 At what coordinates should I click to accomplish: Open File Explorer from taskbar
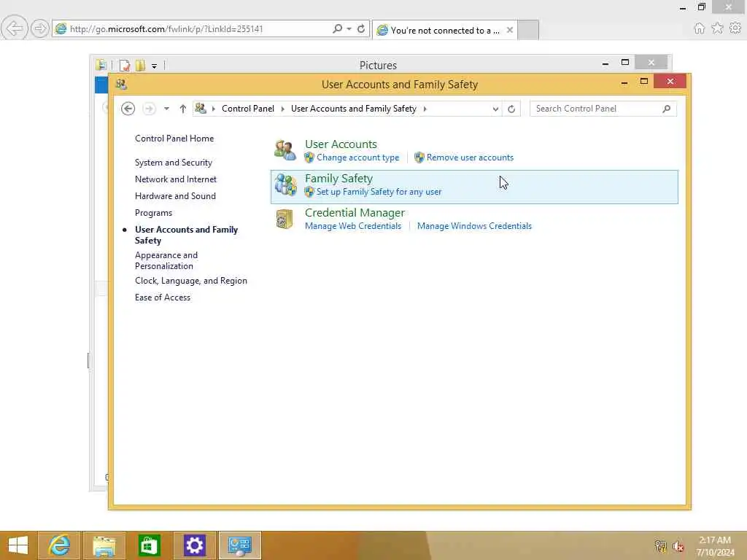point(104,545)
